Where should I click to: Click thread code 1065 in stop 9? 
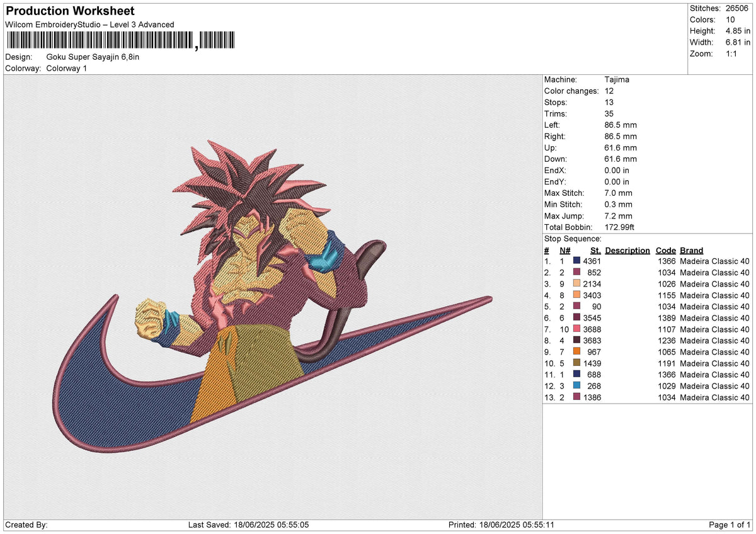tap(667, 352)
